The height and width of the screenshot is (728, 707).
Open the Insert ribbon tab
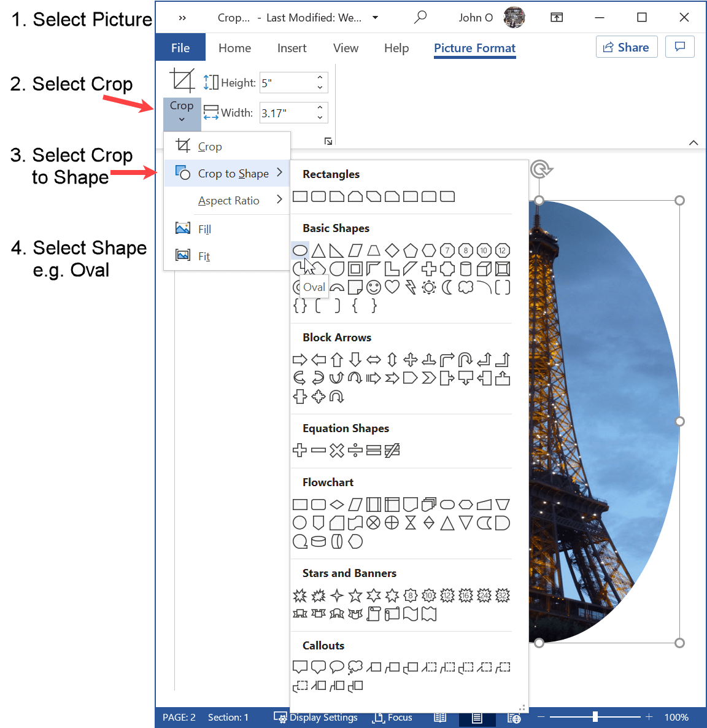coord(292,48)
